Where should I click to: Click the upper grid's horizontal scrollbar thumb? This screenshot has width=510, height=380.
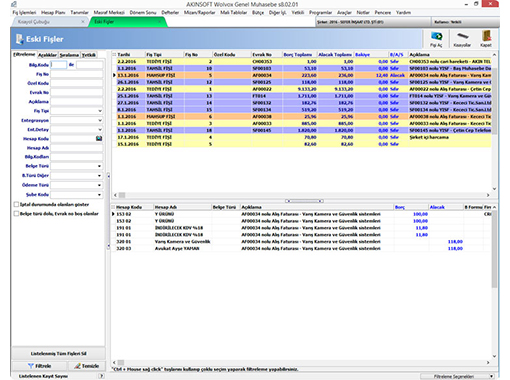[122, 195]
